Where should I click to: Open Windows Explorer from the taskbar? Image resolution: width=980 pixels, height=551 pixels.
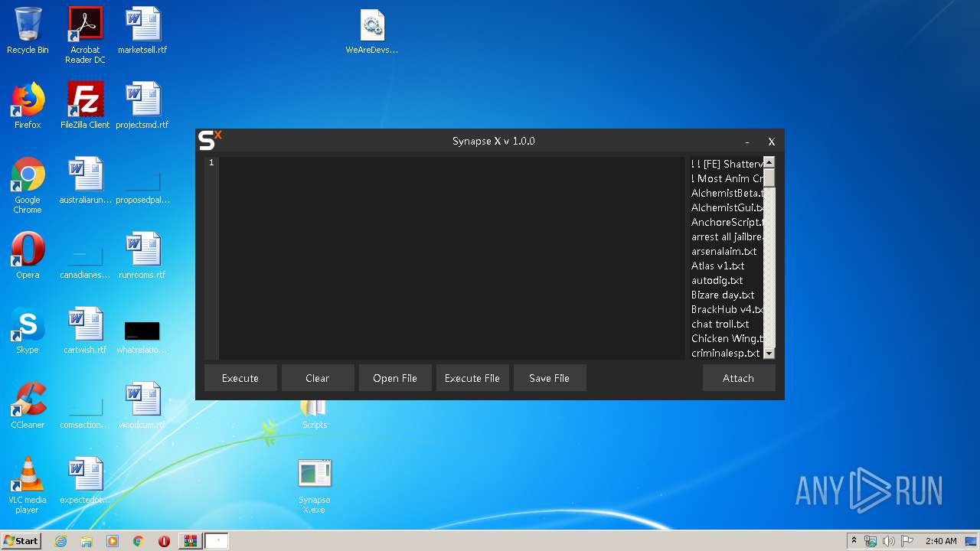click(87, 541)
